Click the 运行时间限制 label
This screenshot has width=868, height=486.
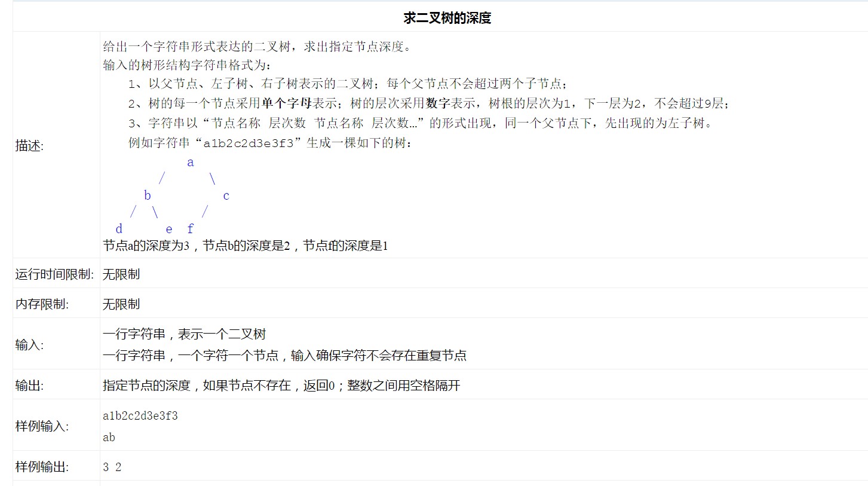point(54,274)
